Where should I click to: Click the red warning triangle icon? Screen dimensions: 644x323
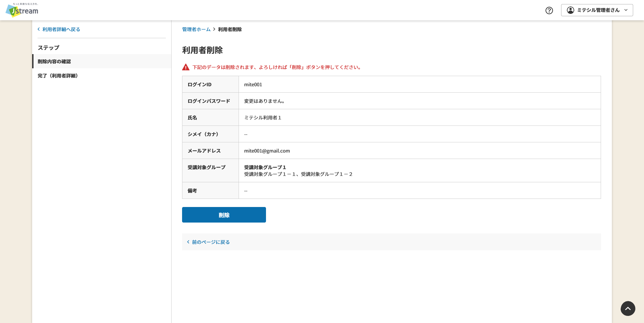pyautogui.click(x=186, y=67)
